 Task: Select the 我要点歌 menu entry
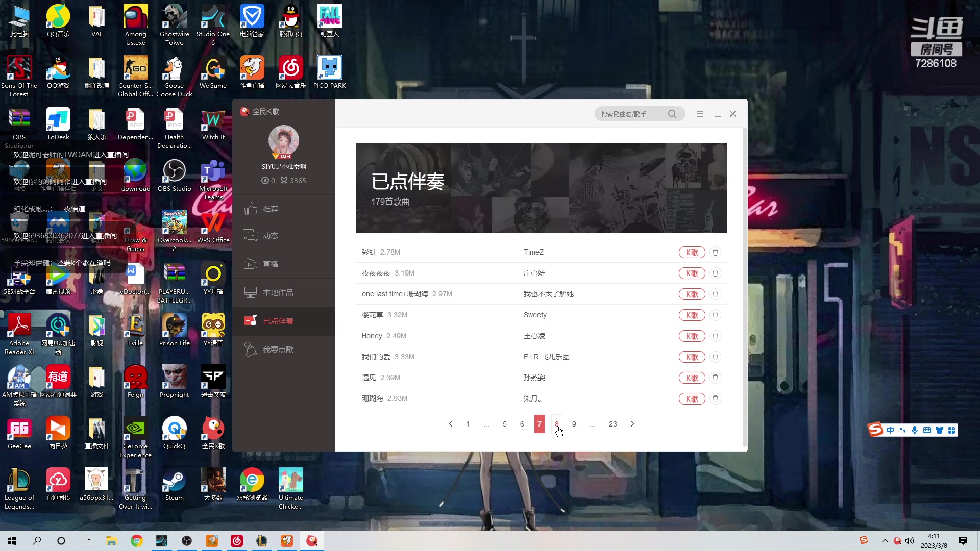pos(278,349)
